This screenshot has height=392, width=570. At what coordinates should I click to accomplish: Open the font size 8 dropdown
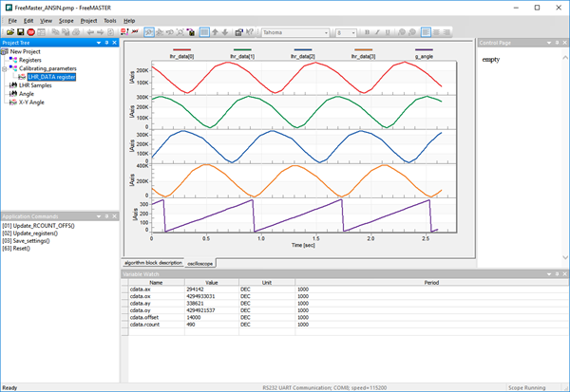click(353, 32)
